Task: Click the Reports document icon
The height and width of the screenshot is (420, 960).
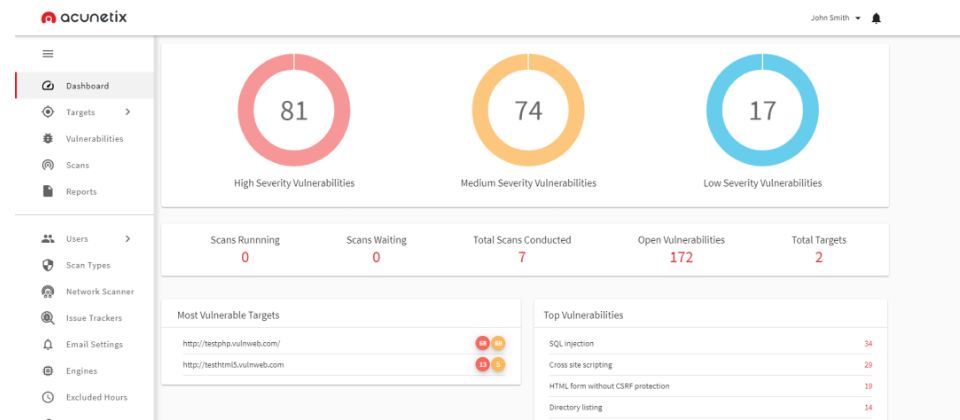Action: tap(47, 191)
